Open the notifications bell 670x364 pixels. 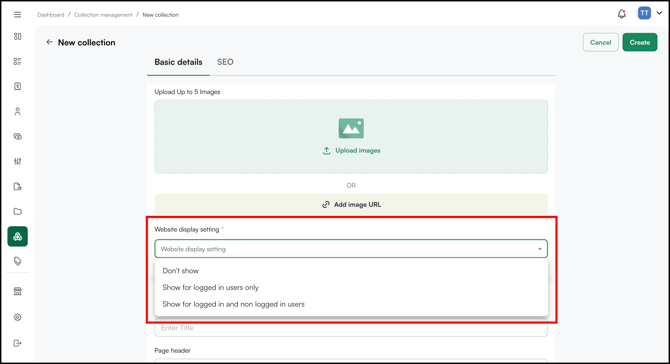[x=622, y=14]
